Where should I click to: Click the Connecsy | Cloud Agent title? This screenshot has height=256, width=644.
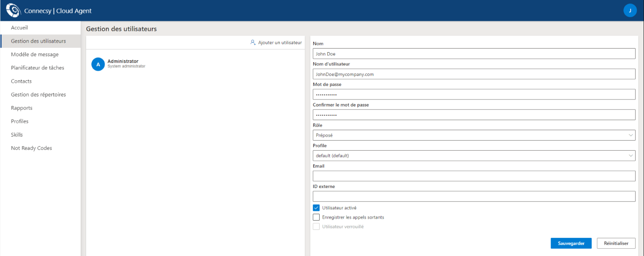pos(58,11)
